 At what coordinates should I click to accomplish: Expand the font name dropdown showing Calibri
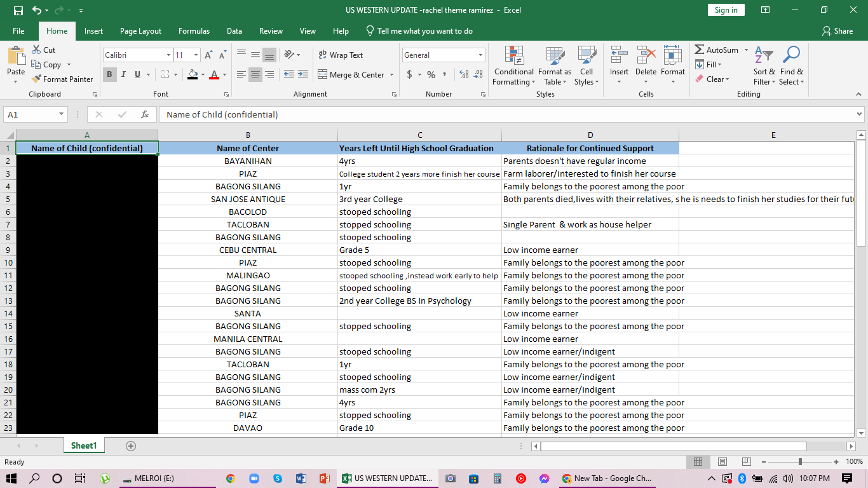[168, 55]
